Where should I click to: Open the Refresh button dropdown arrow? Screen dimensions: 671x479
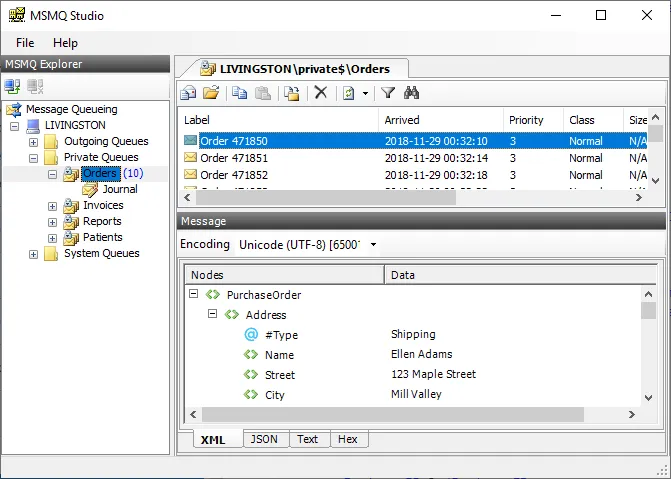365,93
